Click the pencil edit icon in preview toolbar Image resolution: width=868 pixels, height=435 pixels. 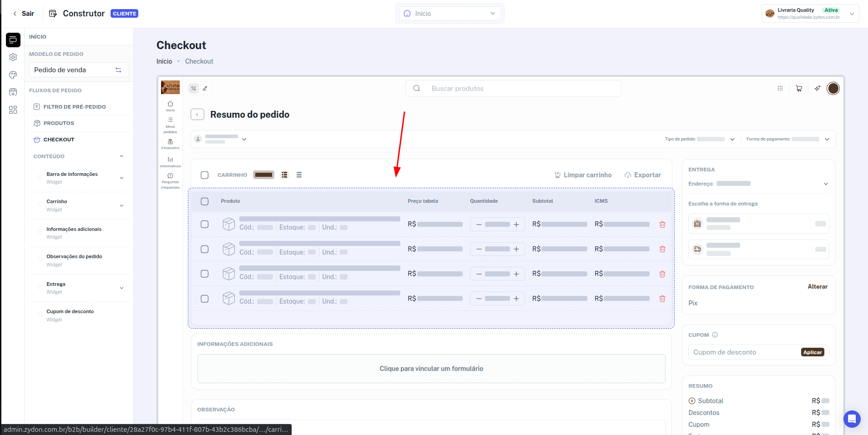[x=205, y=89]
